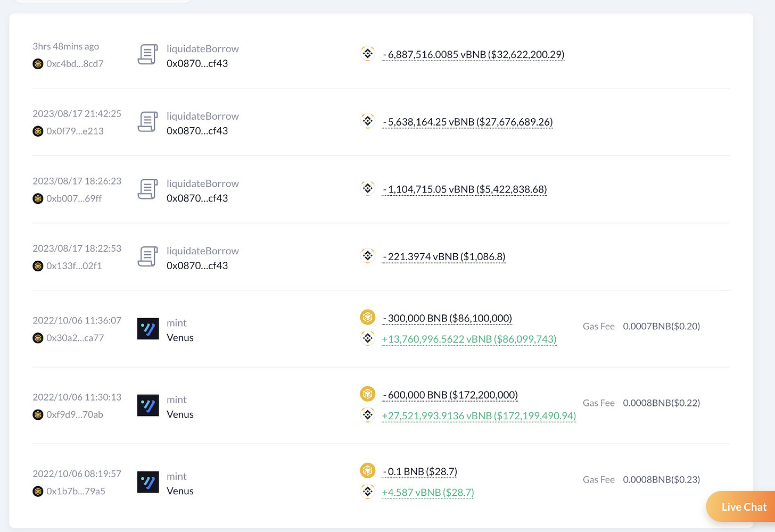Open the Live Chat button
This screenshot has height=532, width=775.
(740, 507)
